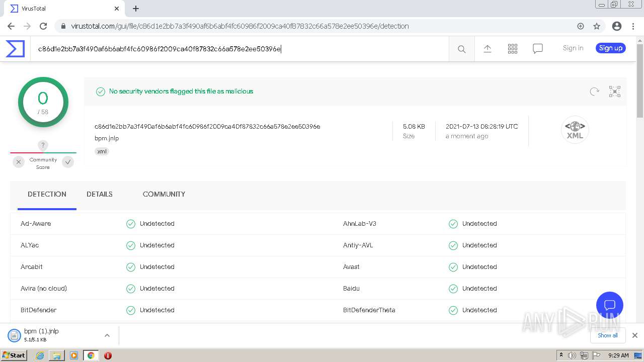Open a new browser tab
This screenshot has width=644, height=362.
click(x=136, y=9)
